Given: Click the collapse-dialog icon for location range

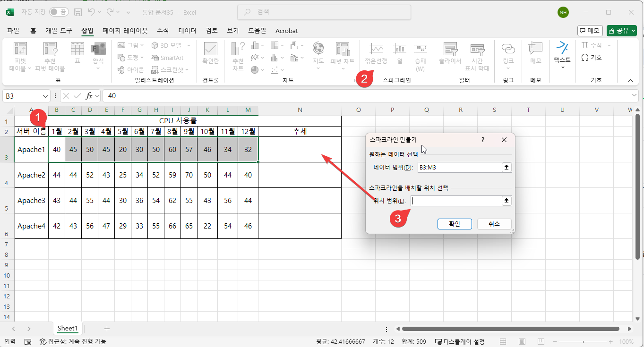Looking at the screenshot, I should pos(507,201).
